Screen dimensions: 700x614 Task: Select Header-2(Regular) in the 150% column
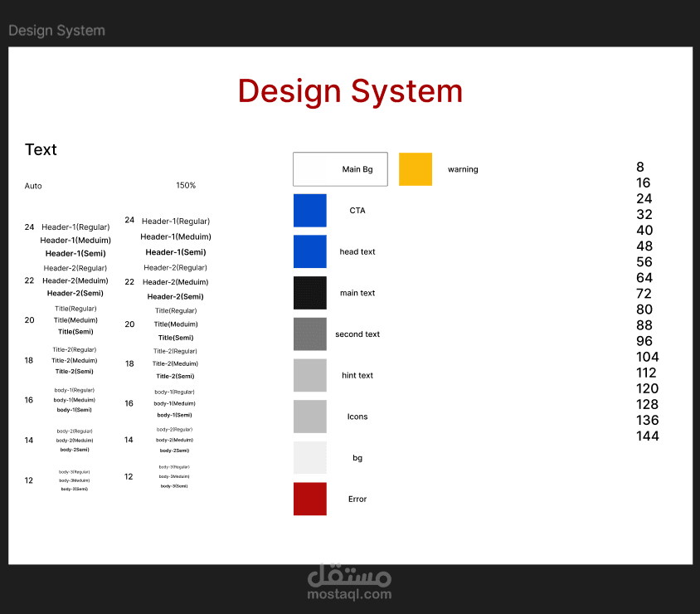tap(176, 267)
